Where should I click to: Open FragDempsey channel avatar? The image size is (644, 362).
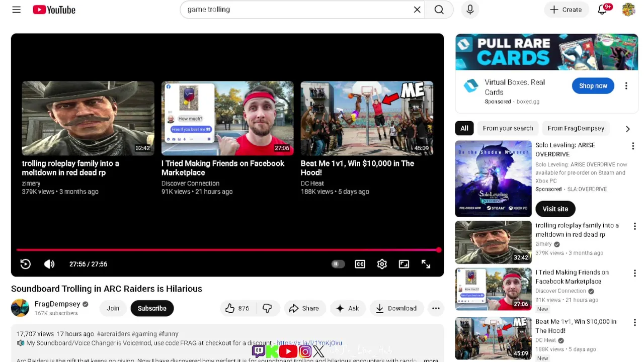(x=20, y=308)
